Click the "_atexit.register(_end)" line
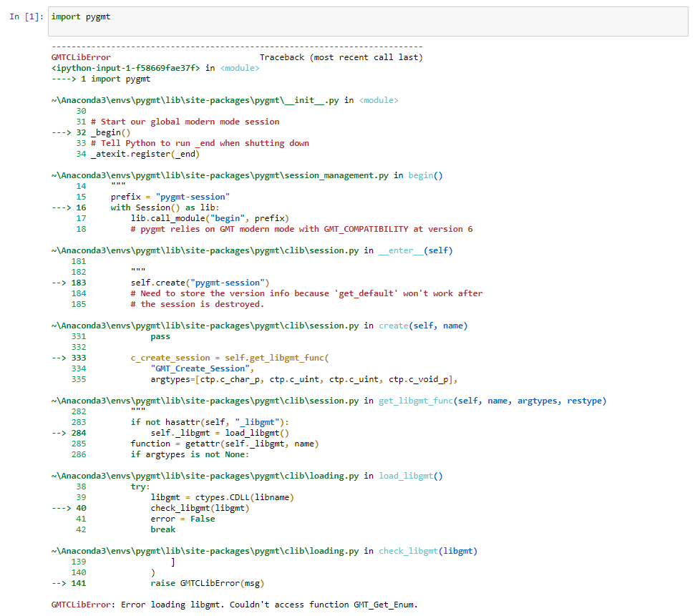 click(x=145, y=154)
